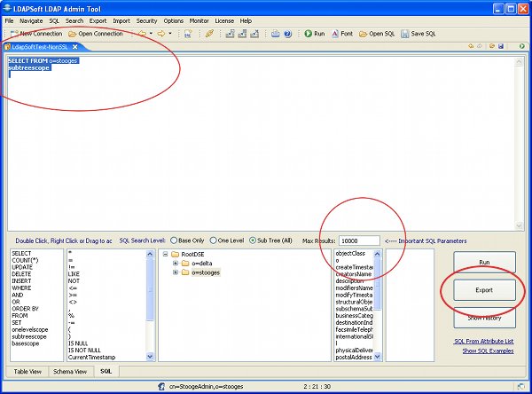This screenshot has width=532, height=394.
Task: Collapse the RootDSE tree node
Action: (x=165, y=254)
